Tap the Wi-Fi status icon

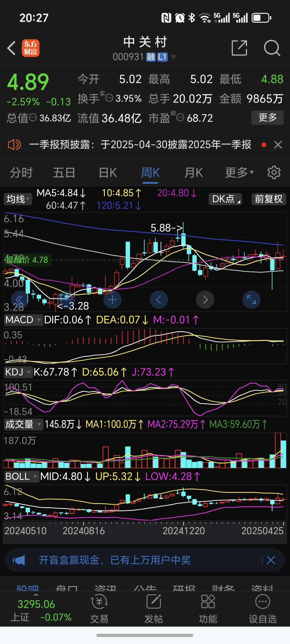[205, 18]
